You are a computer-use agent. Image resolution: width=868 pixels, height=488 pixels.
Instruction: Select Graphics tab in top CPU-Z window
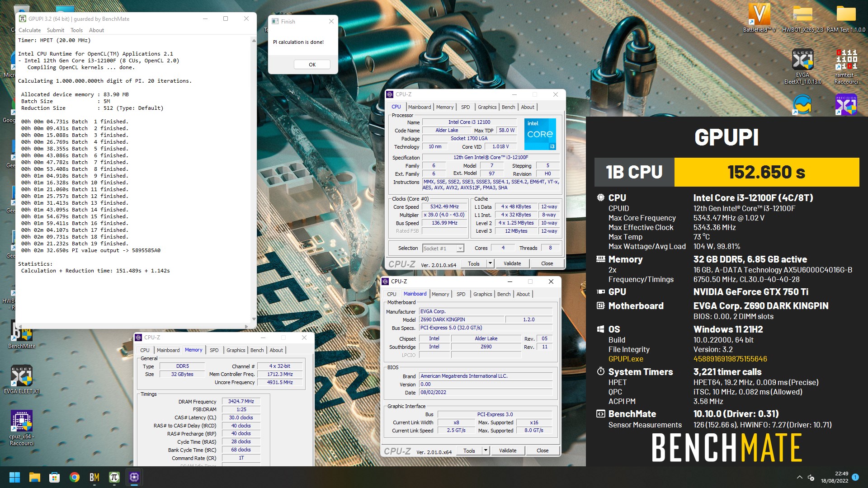(x=487, y=107)
